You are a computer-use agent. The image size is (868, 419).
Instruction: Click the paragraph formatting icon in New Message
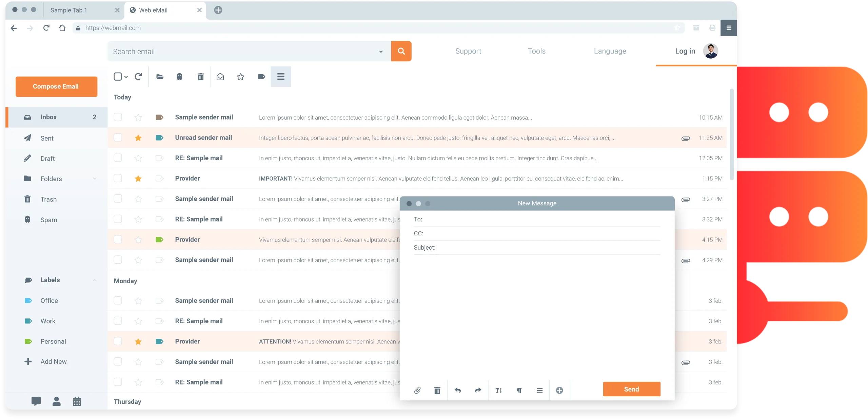pyautogui.click(x=519, y=390)
